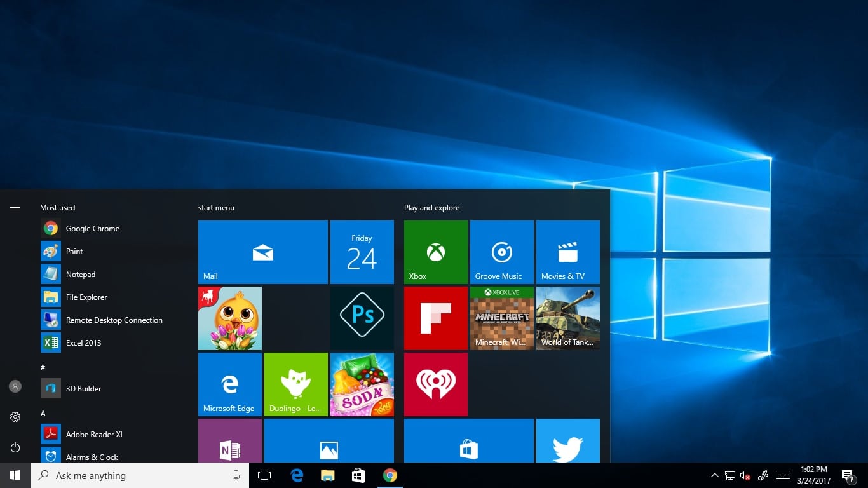Viewport: 868px width, 488px height.
Task: Activate the Cortana microphone icon
Action: 236,475
